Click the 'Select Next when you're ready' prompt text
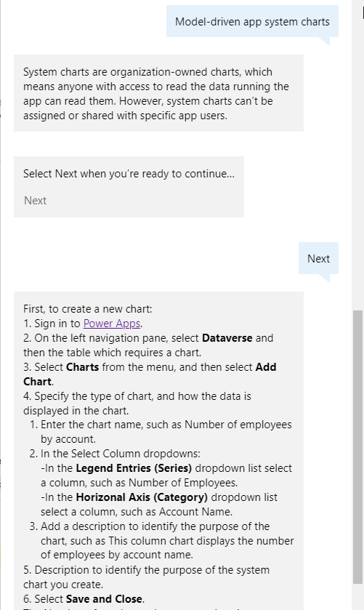This screenshot has width=364, height=610. (x=129, y=174)
